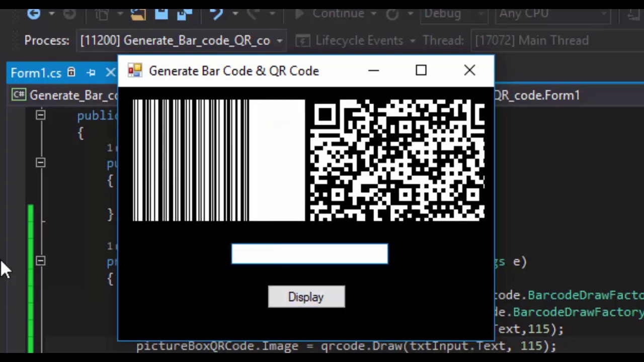This screenshot has height=362, width=644.
Task: Click the generated barcode image
Action: [219, 160]
